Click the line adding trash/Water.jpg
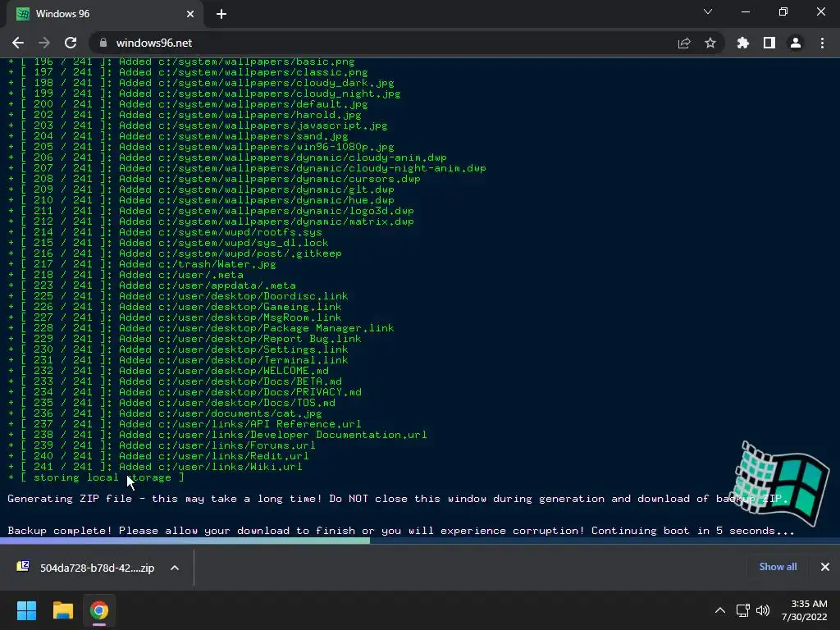This screenshot has height=630, width=840. (142, 264)
